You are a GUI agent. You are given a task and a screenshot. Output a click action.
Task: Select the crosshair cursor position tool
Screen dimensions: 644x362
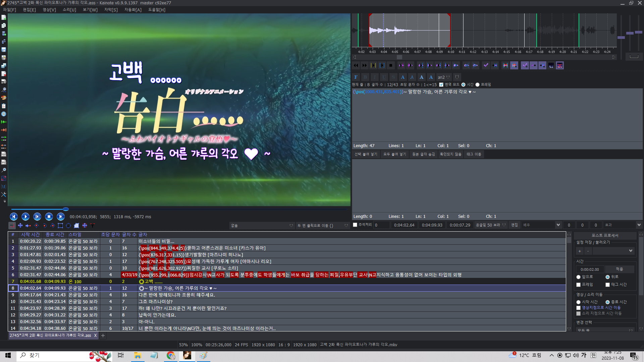12,226
